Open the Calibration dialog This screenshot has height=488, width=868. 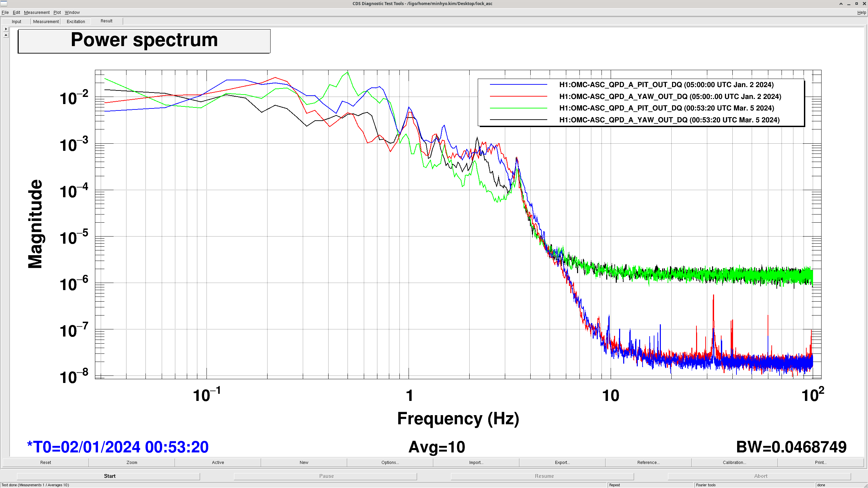click(734, 462)
